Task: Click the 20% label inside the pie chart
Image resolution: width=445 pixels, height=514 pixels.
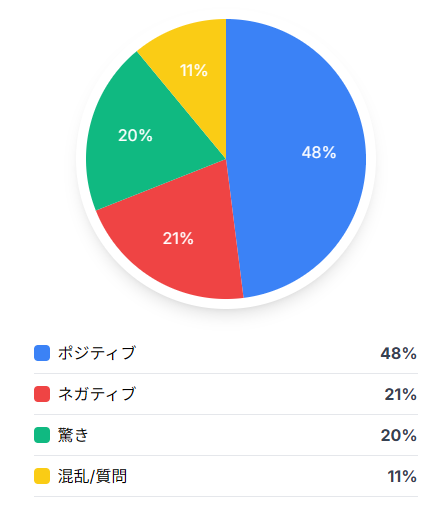Action: coord(135,135)
